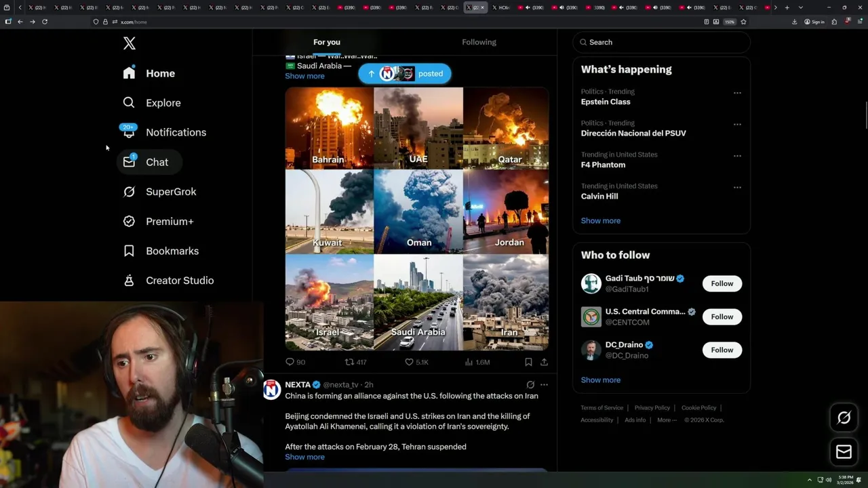
Task: Reply to the post with 90 replies
Action: pyautogui.click(x=295, y=362)
